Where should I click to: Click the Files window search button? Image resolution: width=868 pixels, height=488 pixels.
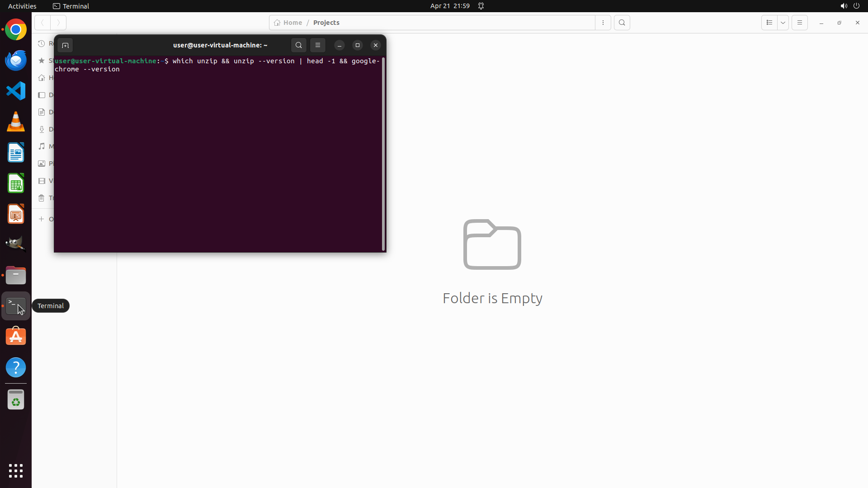click(x=622, y=23)
